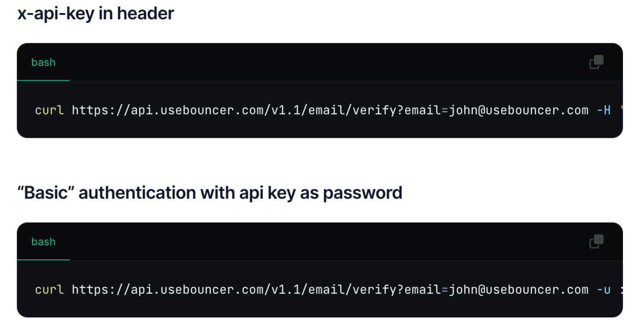
Task: Copy the Basic authentication curl command
Action: (x=596, y=241)
